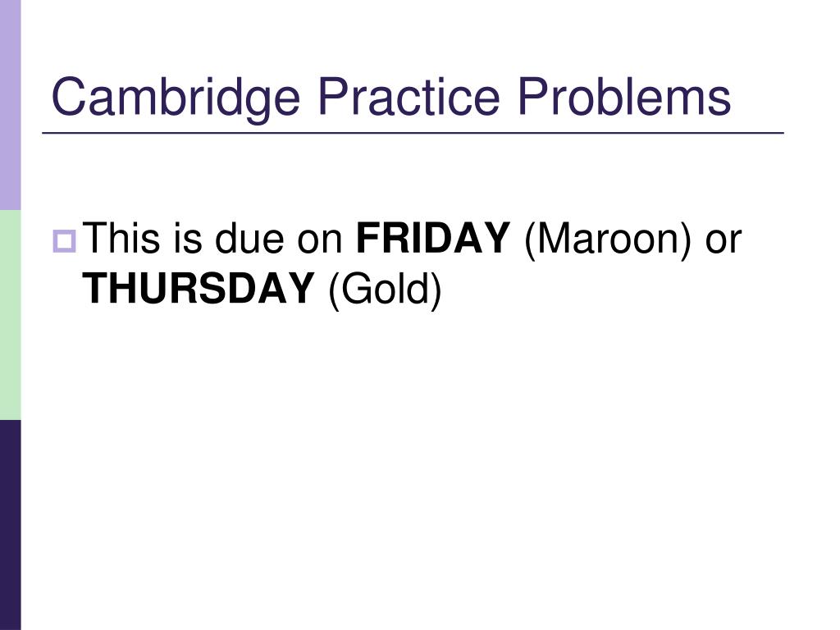The image size is (840, 630).
Task: Click the word 'on' before FRIDAY
Action: 320,241
